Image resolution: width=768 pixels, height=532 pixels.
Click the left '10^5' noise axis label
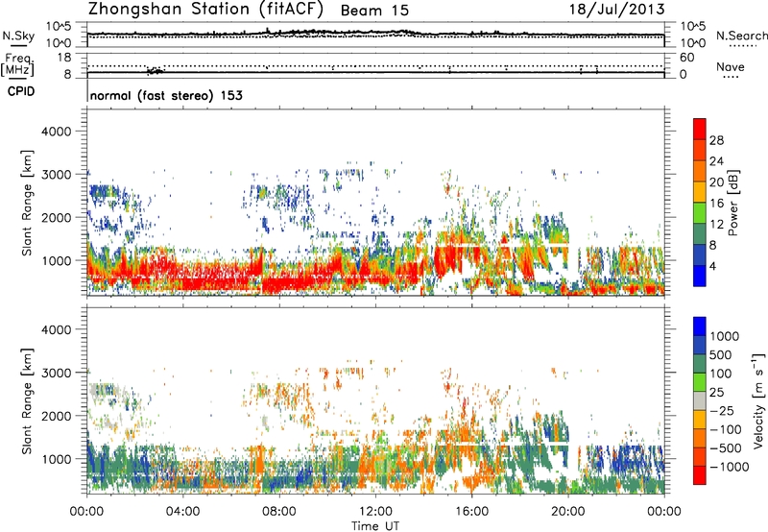click(x=59, y=27)
